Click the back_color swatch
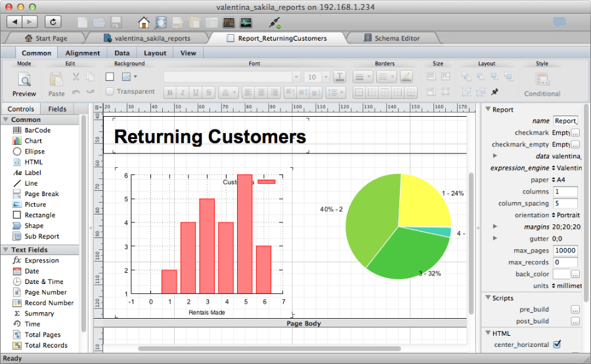This screenshot has height=364, width=591. pyautogui.click(x=561, y=273)
